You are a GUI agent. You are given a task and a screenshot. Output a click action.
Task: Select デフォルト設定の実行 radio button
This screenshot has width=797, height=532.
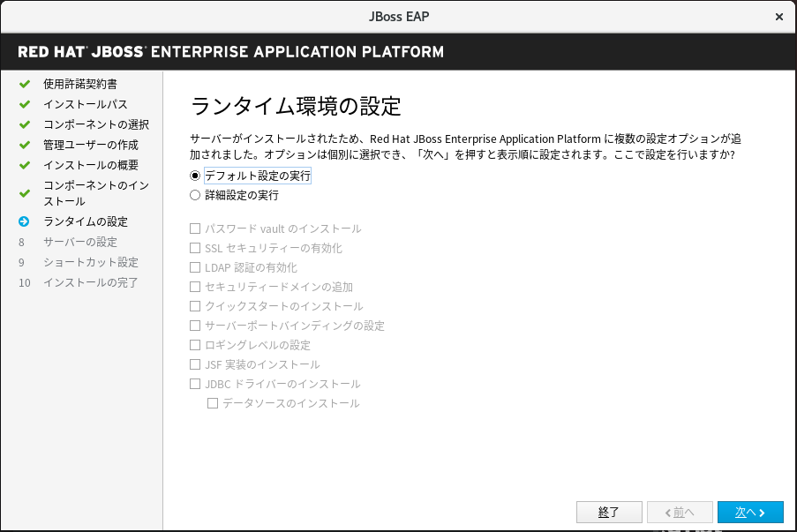[195, 176]
